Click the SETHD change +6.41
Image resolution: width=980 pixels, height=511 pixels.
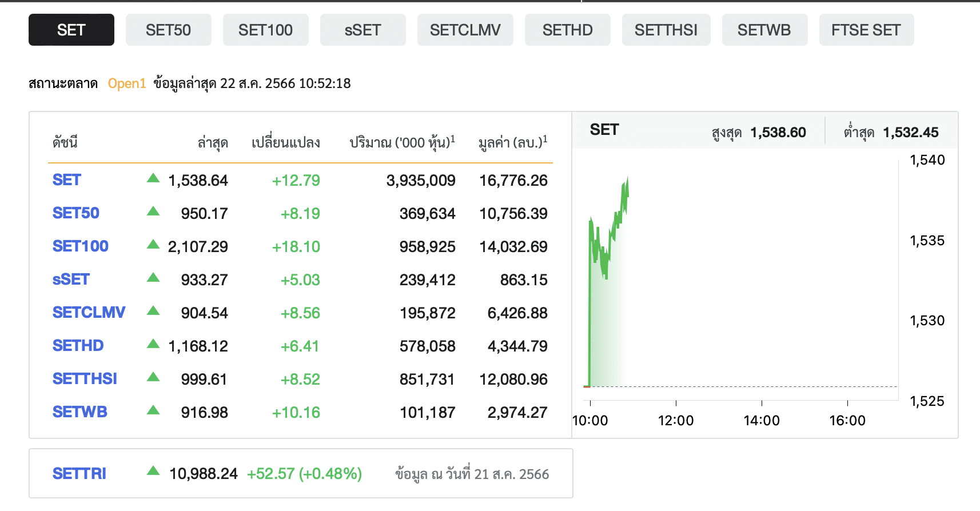pyautogui.click(x=300, y=346)
